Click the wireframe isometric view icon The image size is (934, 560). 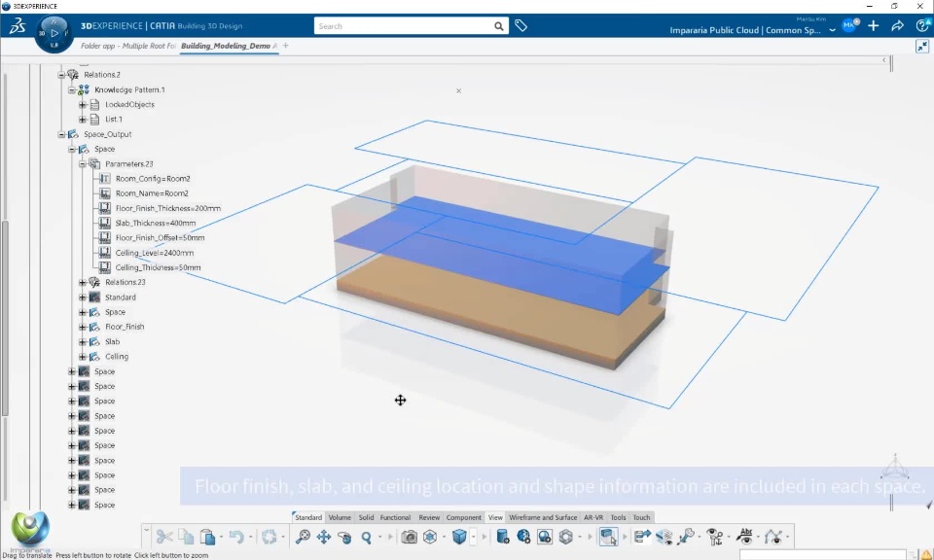pos(430,537)
